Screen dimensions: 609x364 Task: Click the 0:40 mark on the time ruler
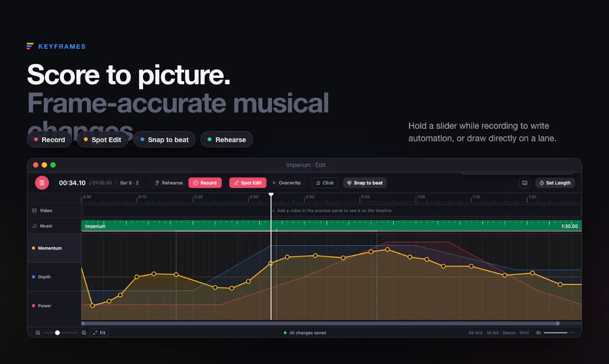310,197
